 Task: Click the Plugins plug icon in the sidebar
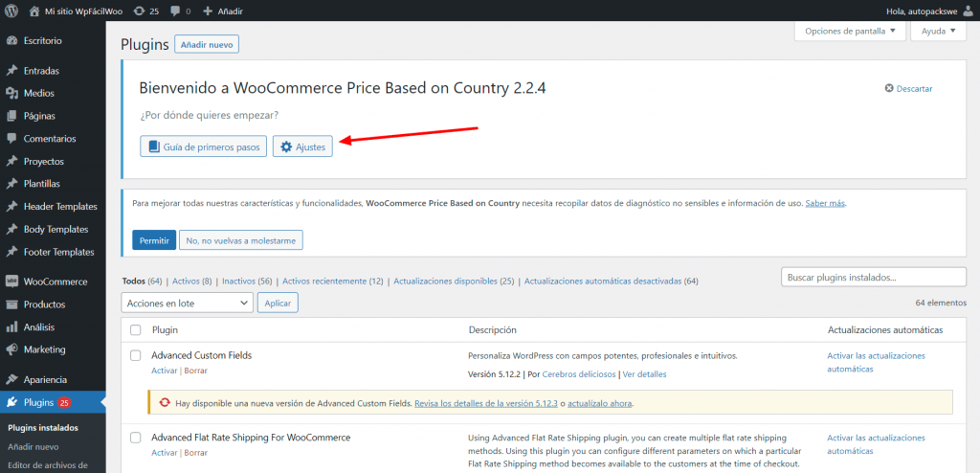(x=11, y=402)
